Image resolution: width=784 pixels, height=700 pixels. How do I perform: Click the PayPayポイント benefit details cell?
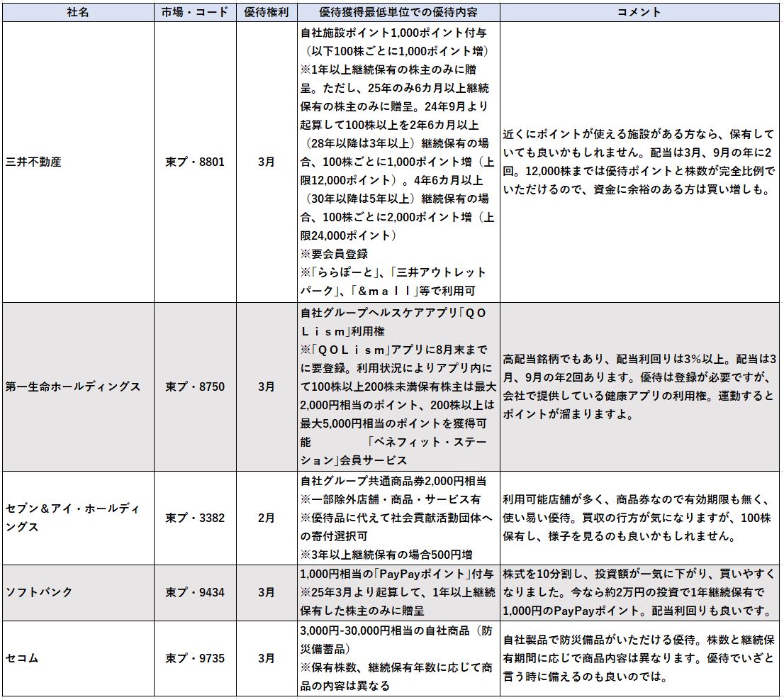pyautogui.click(x=398, y=592)
